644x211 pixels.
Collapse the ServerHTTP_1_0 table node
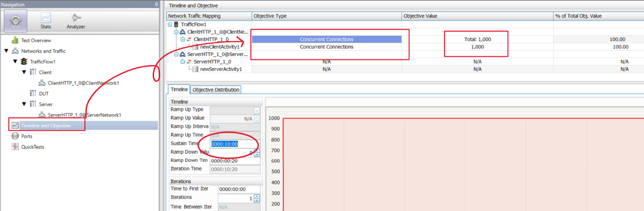coord(182,62)
